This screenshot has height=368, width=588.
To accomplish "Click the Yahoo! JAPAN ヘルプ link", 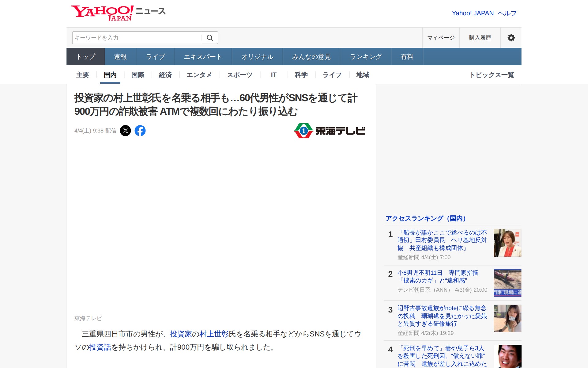I will click(484, 13).
